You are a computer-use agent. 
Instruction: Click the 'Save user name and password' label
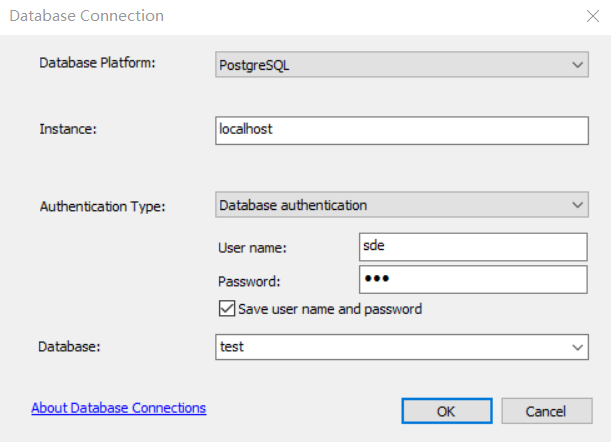coord(330,309)
